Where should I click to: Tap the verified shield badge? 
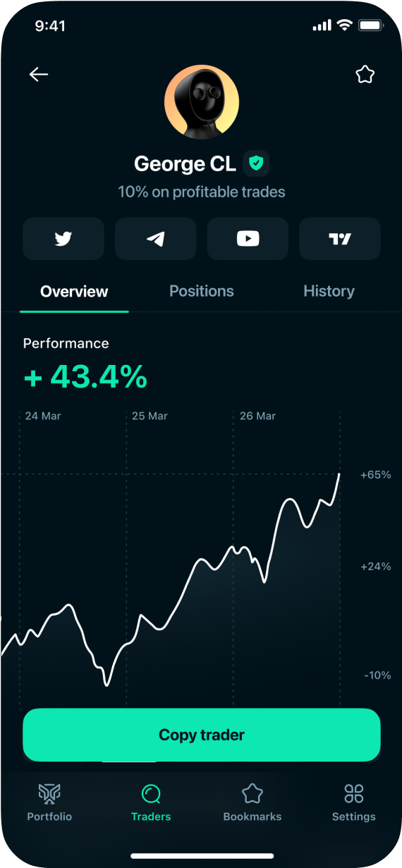coord(257,164)
